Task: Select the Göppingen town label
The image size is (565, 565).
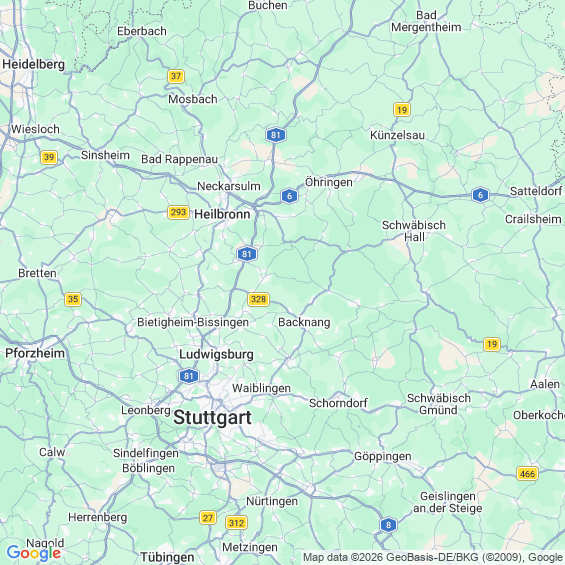Action: (383, 457)
